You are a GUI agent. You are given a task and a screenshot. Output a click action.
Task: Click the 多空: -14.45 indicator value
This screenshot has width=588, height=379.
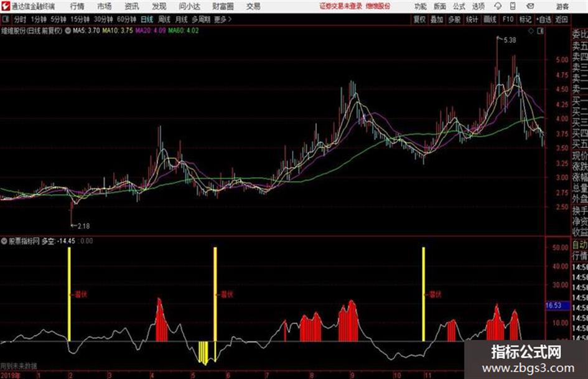tap(58, 241)
